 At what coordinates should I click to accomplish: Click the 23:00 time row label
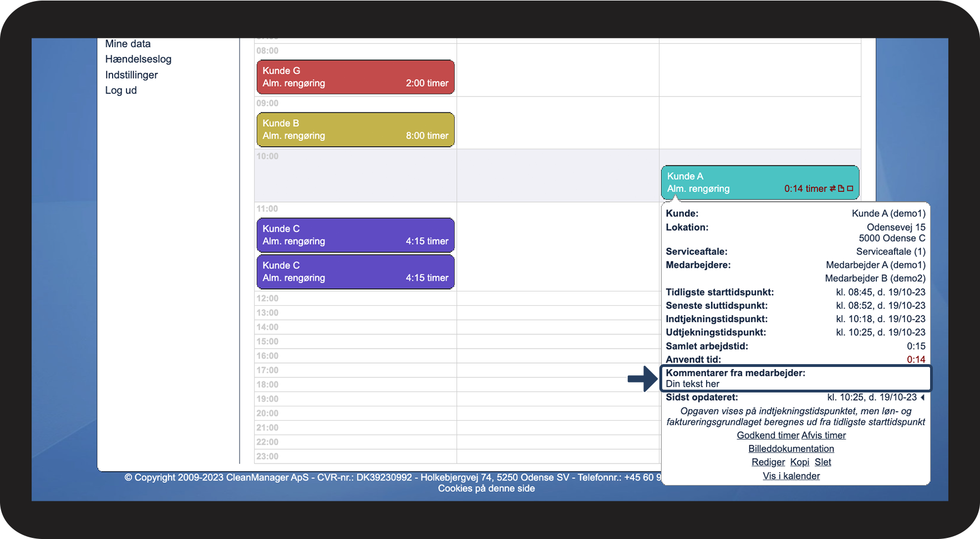(x=267, y=457)
